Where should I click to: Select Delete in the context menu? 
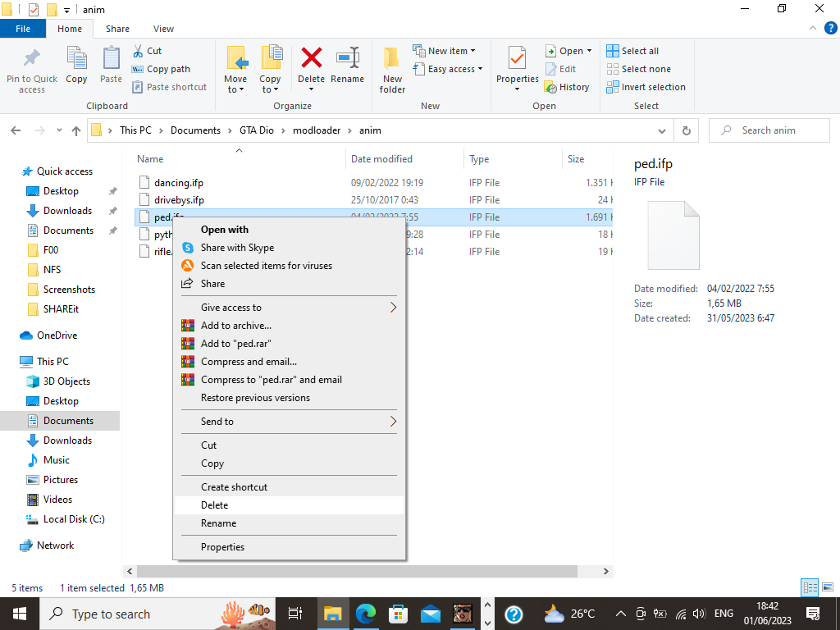[290, 505]
